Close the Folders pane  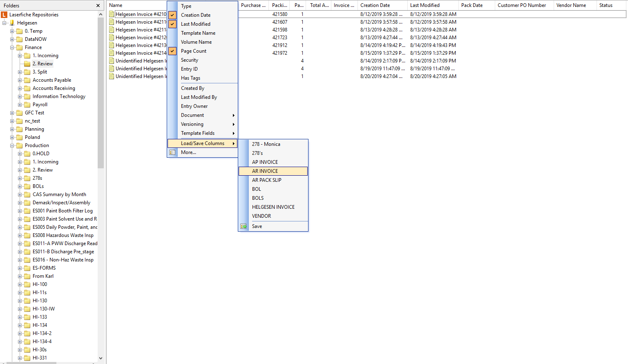(x=98, y=6)
